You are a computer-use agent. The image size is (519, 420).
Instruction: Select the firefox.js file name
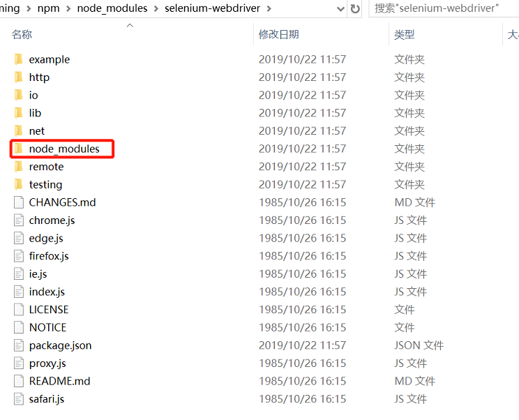click(49, 256)
